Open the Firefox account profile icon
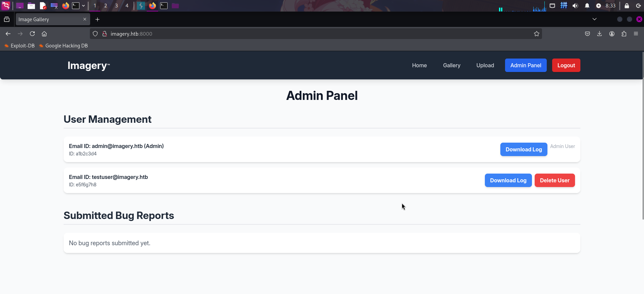 [x=612, y=34]
